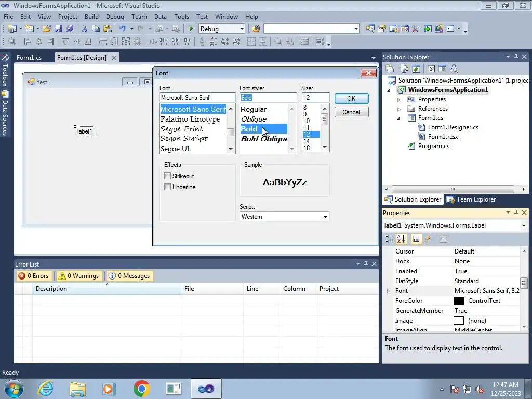
Task: Open the Debug configuration dropdown
Action: tap(242, 29)
